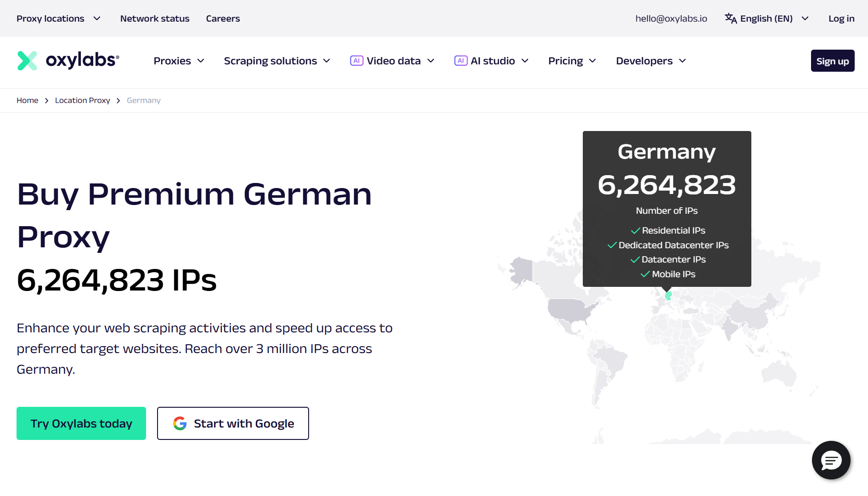
Task: Expand the AI studio chevron
Action: (x=525, y=61)
